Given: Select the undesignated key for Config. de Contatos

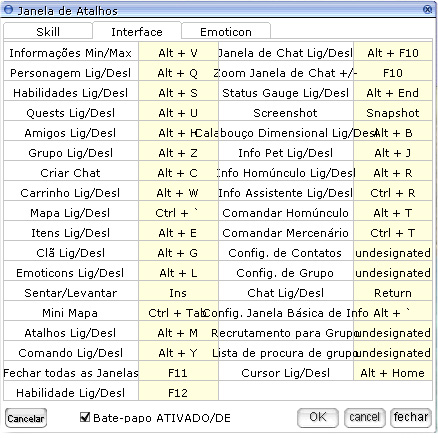Looking at the screenshot, I should coord(393,253).
